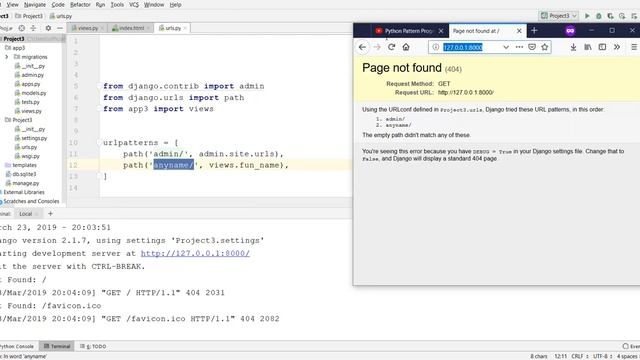This screenshot has width=640, height=360.
Task: Select models.py in the project tree
Action: pos(31,93)
